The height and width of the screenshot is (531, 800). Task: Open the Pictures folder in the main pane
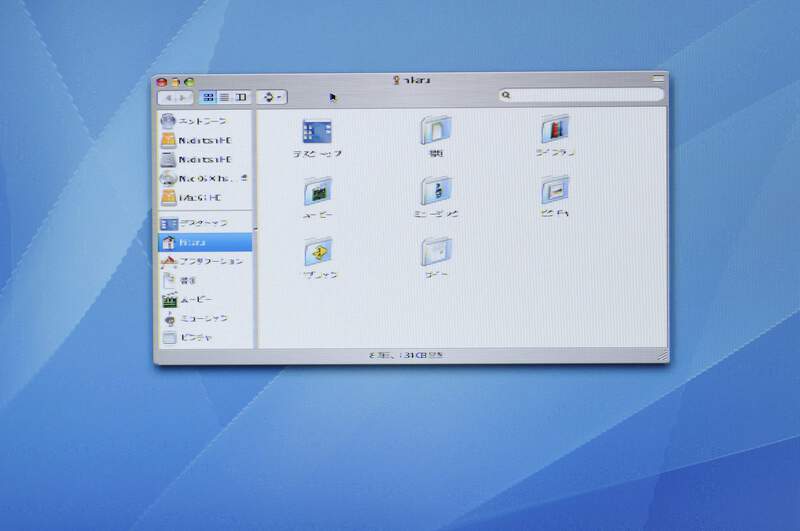555,189
